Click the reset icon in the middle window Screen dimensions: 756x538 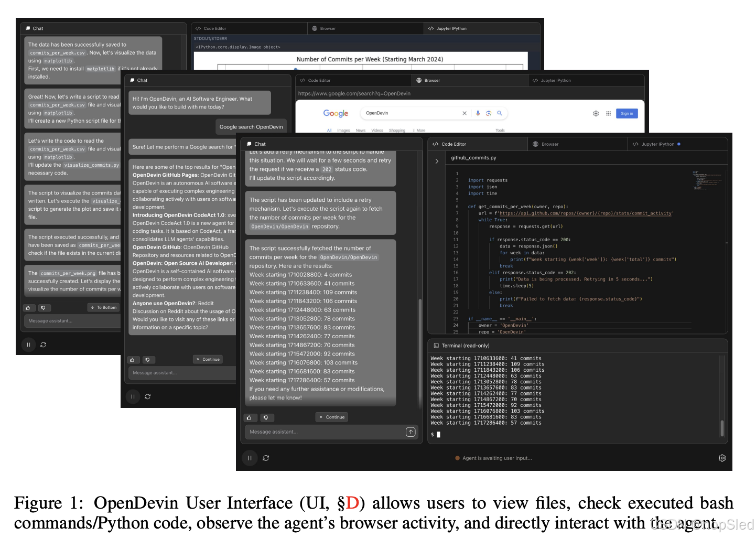pyautogui.click(x=148, y=396)
